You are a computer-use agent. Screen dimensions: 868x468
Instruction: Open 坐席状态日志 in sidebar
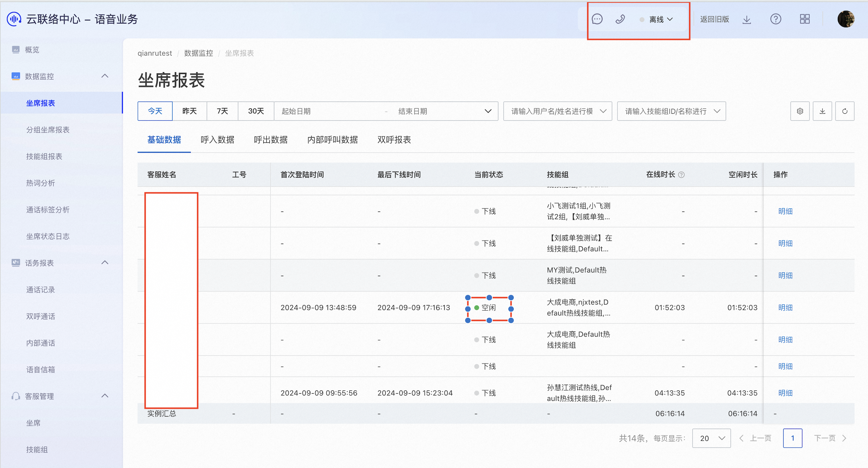[48, 236]
